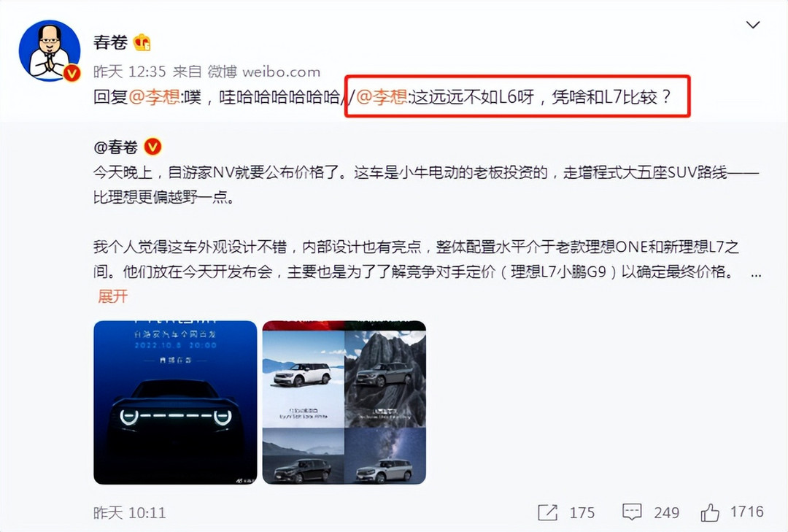The image size is (788, 532).
Task: Click the comment count 249
Action: [666, 512]
